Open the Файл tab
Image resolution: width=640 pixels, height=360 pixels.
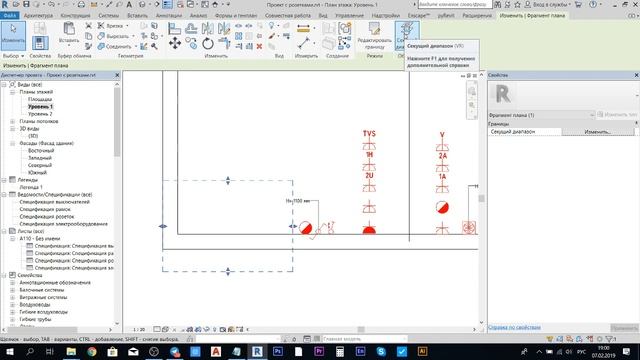tap(10, 16)
